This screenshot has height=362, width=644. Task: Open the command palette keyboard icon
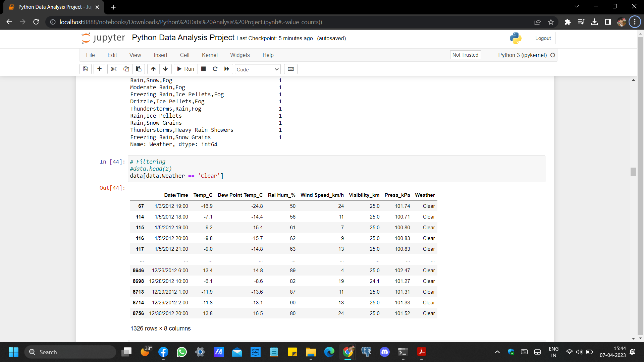tap(291, 69)
